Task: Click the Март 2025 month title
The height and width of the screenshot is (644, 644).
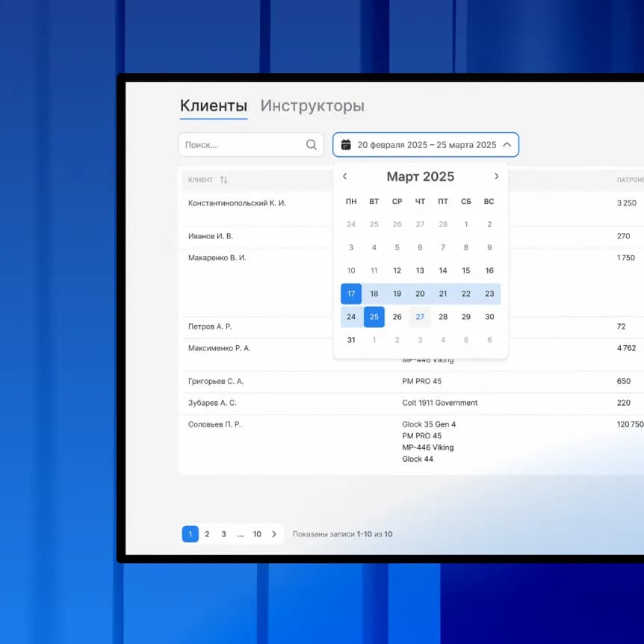Action: pos(420,177)
